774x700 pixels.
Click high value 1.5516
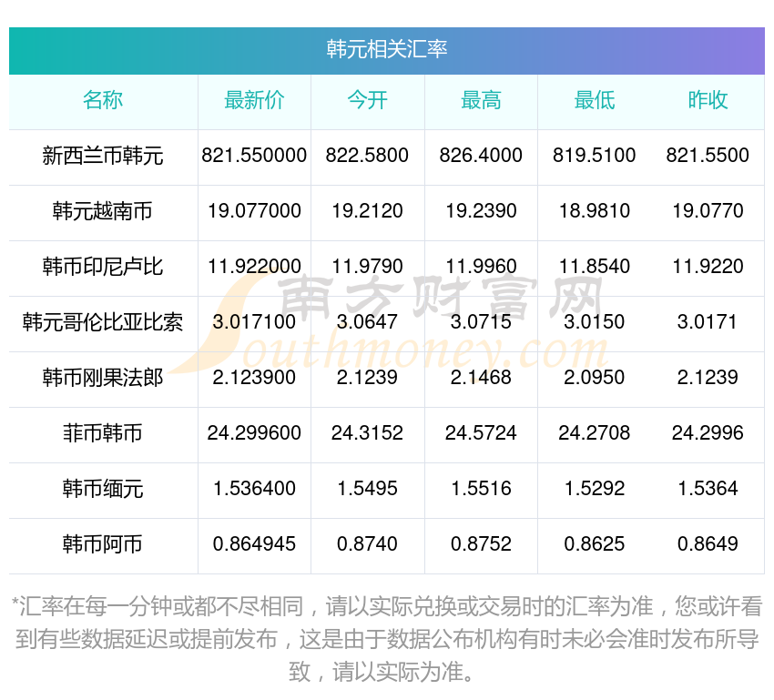(481, 489)
